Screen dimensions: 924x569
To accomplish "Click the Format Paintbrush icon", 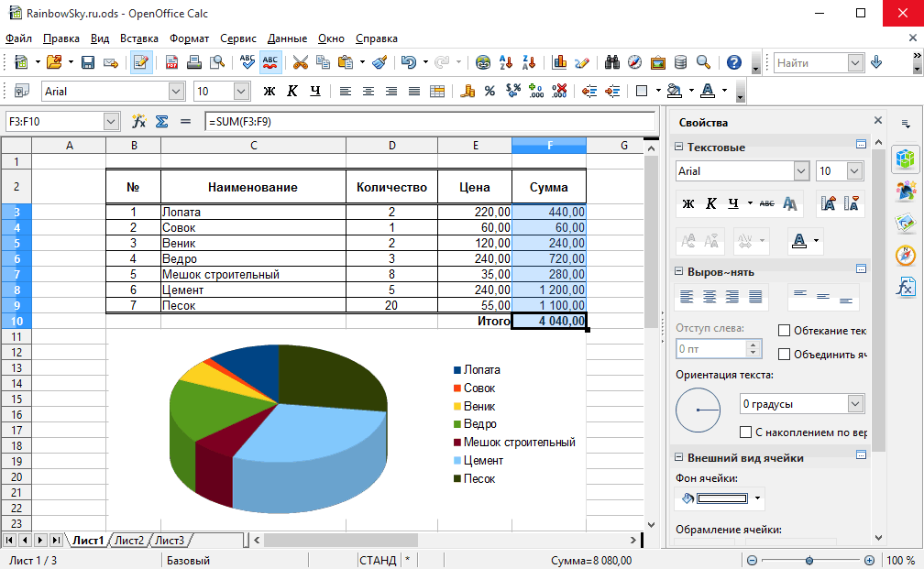I will pyautogui.click(x=380, y=62).
